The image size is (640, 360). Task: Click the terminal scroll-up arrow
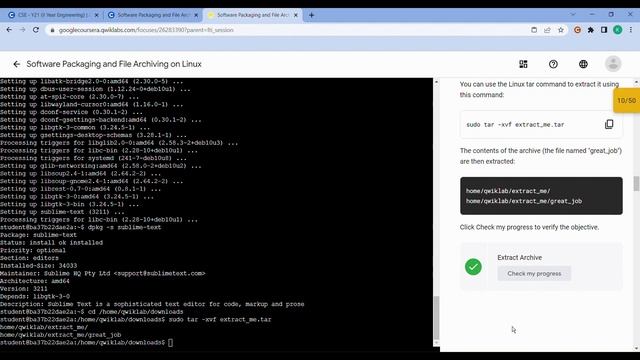point(436,82)
